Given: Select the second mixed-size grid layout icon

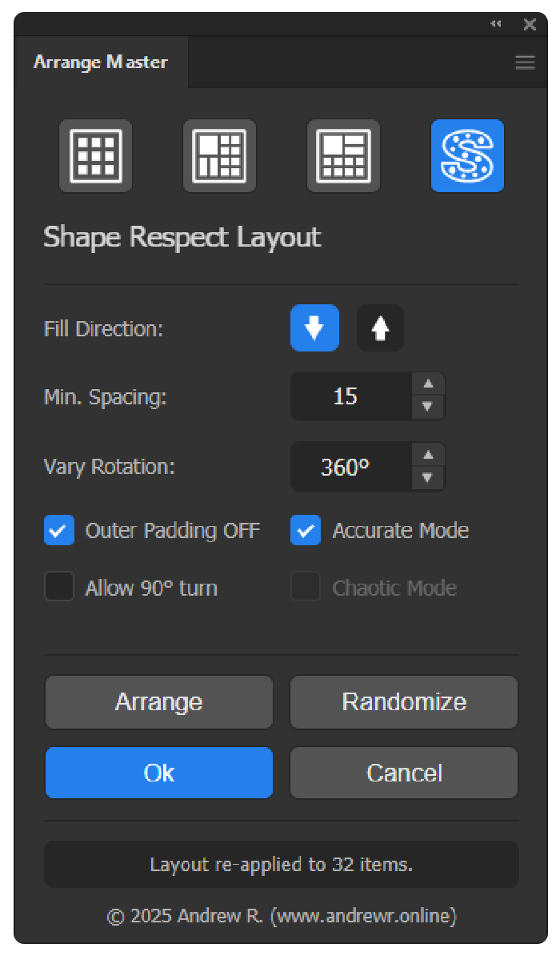Looking at the screenshot, I should (x=219, y=156).
